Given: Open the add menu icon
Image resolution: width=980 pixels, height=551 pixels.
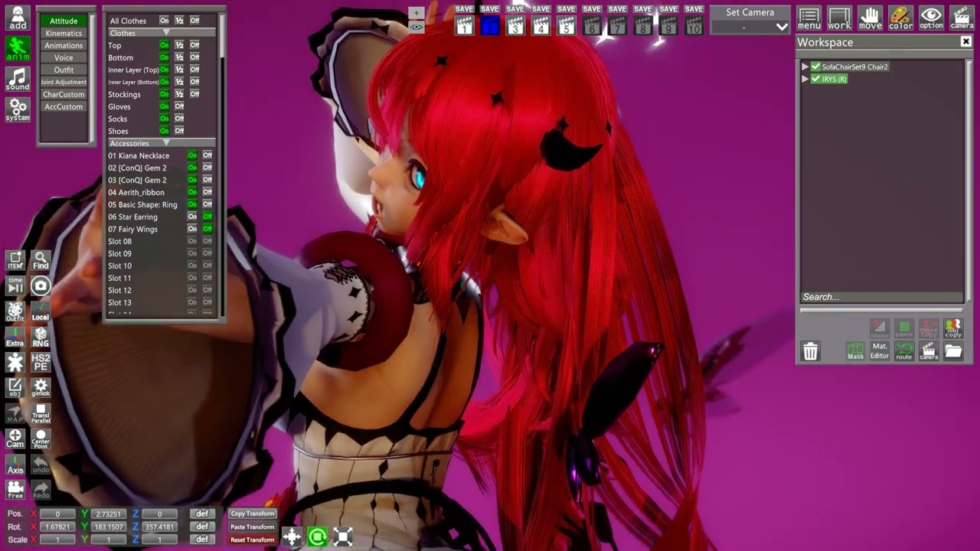Looking at the screenshot, I should pyautogui.click(x=18, y=18).
